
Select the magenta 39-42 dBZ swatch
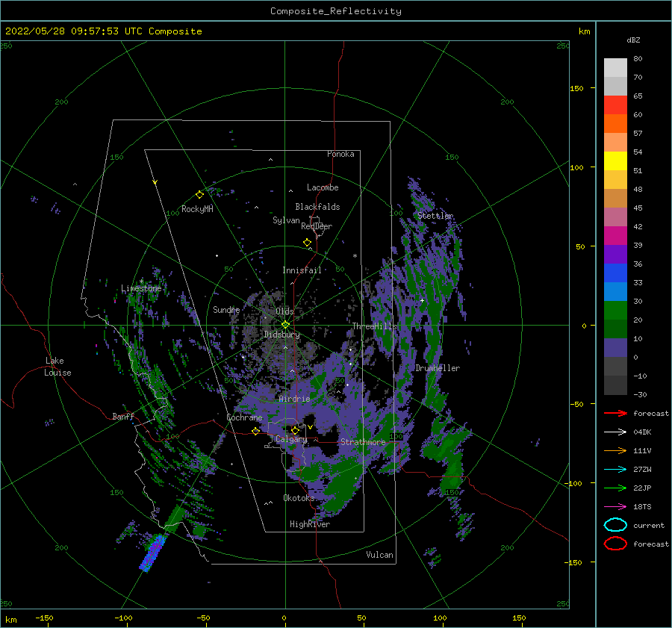click(615, 236)
